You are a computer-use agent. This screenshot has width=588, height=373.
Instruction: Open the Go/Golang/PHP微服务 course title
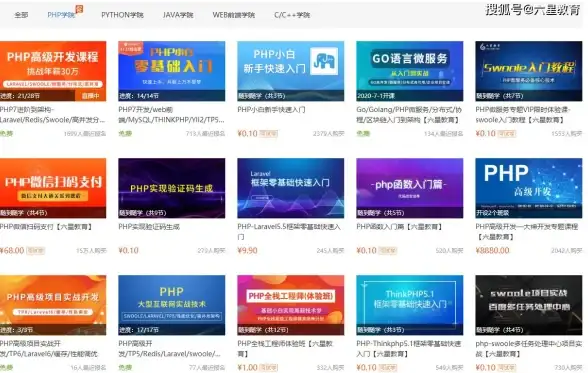point(409,115)
